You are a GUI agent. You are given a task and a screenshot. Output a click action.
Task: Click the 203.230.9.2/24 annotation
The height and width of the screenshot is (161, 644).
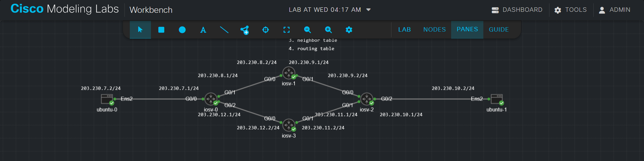coord(347,76)
